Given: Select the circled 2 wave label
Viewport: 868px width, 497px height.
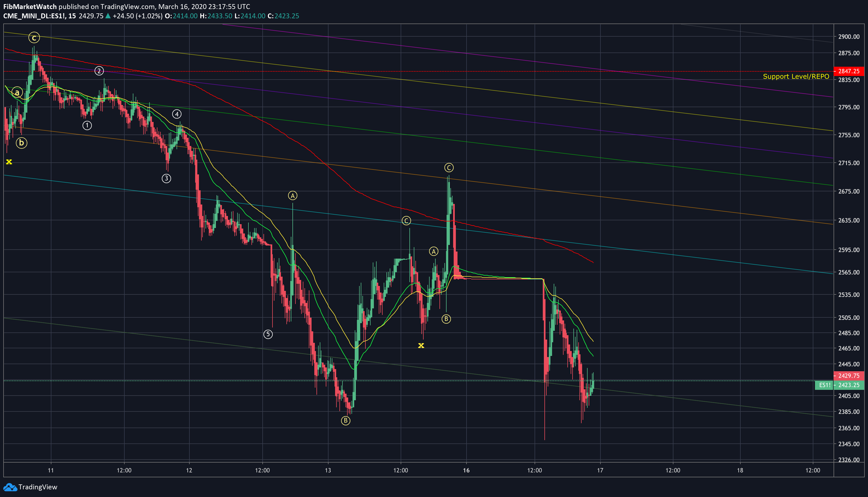Looking at the screenshot, I should click(x=99, y=71).
